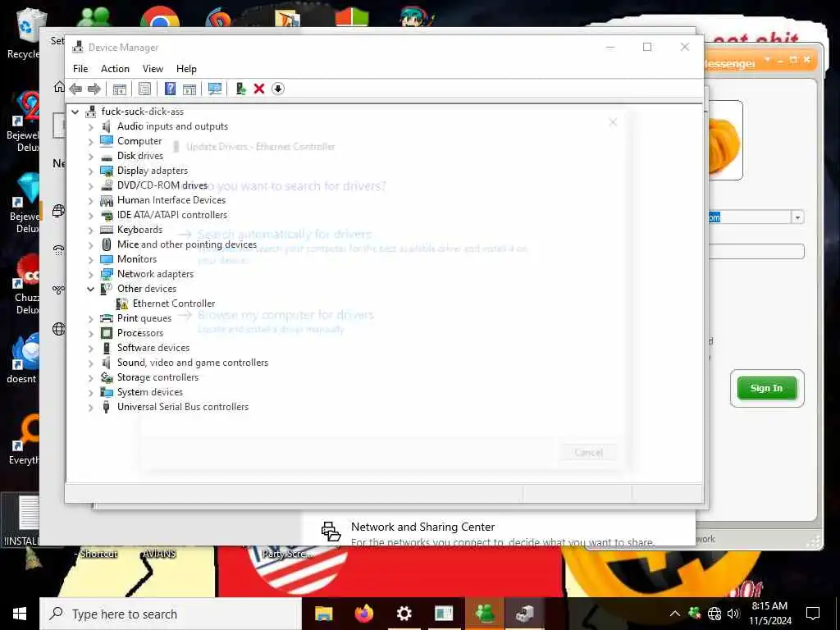Open Properties via the toolbar sheet icon
The image size is (840, 630).
(144, 89)
